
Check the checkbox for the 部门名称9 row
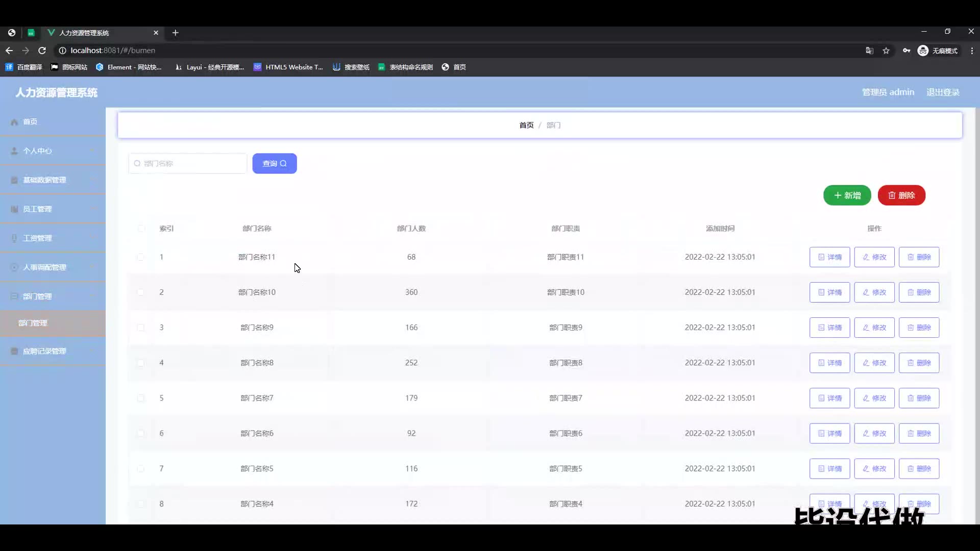click(x=141, y=328)
